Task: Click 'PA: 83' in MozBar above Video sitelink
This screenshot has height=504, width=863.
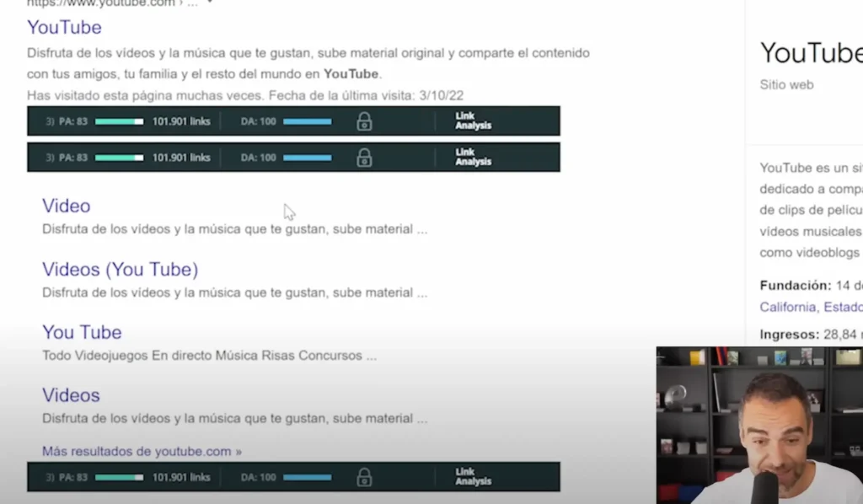Action: (x=73, y=158)
